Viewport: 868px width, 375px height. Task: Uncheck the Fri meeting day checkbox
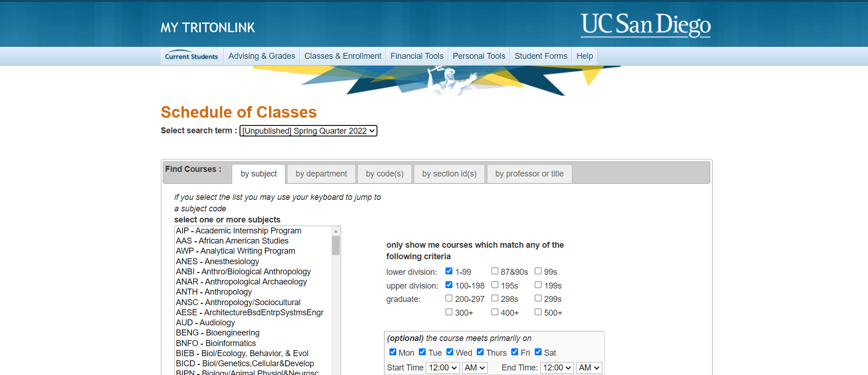point(514,352)
